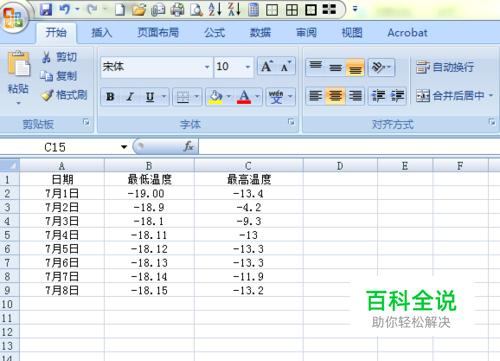Apply yellow fill color bucket
The height and width of the screenshot is (361, 500).
point(216,97)
